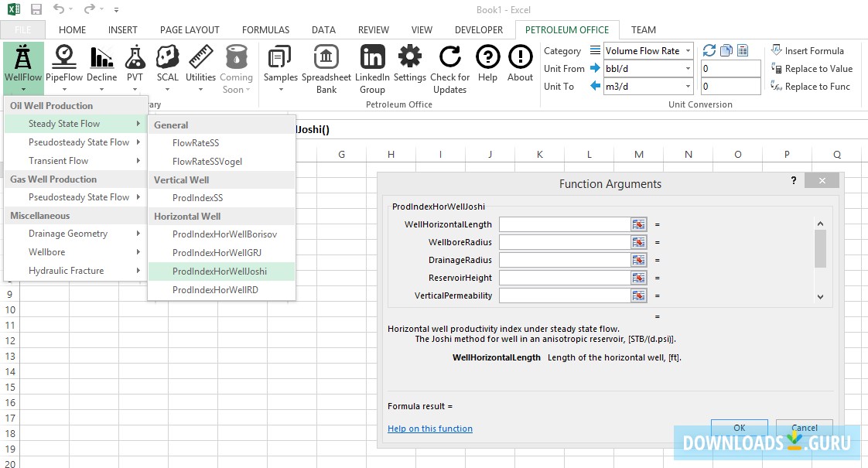The image size is (868, 468).
Task: Choose ProdIndexHorWellBorisov from the submenu
Action: coord(224,234)
